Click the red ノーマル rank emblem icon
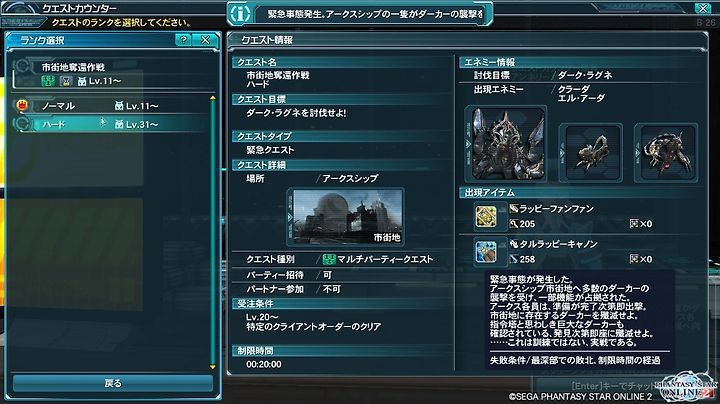 click(x=22, y=105)
